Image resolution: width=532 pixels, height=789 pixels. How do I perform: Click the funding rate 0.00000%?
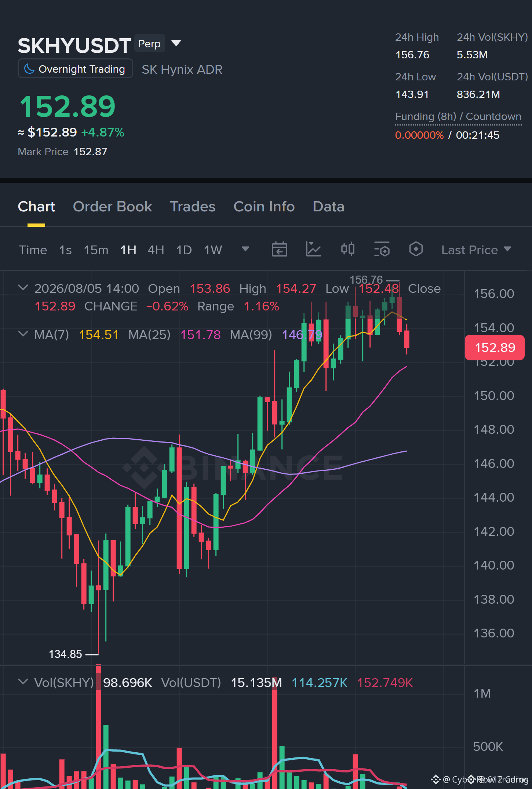(x=419, y=135)
